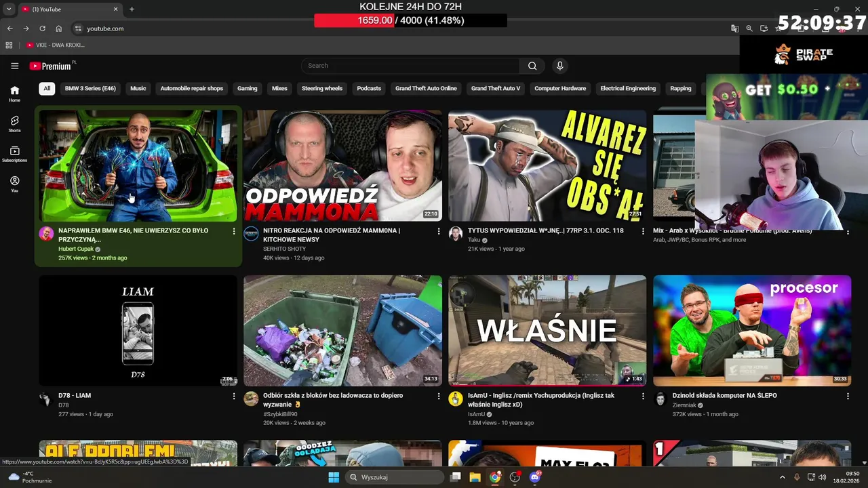Click the search magnifier button

(532, 66)
